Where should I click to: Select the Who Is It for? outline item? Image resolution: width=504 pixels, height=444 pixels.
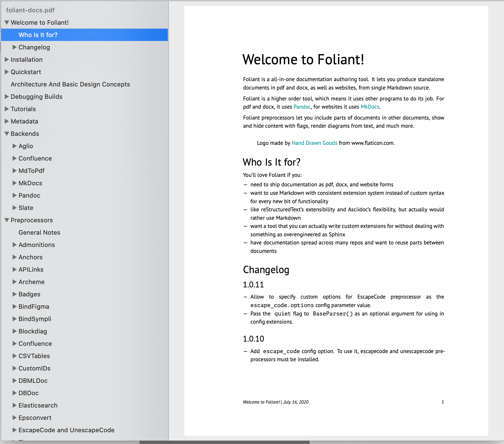click(x=84, y=35)
